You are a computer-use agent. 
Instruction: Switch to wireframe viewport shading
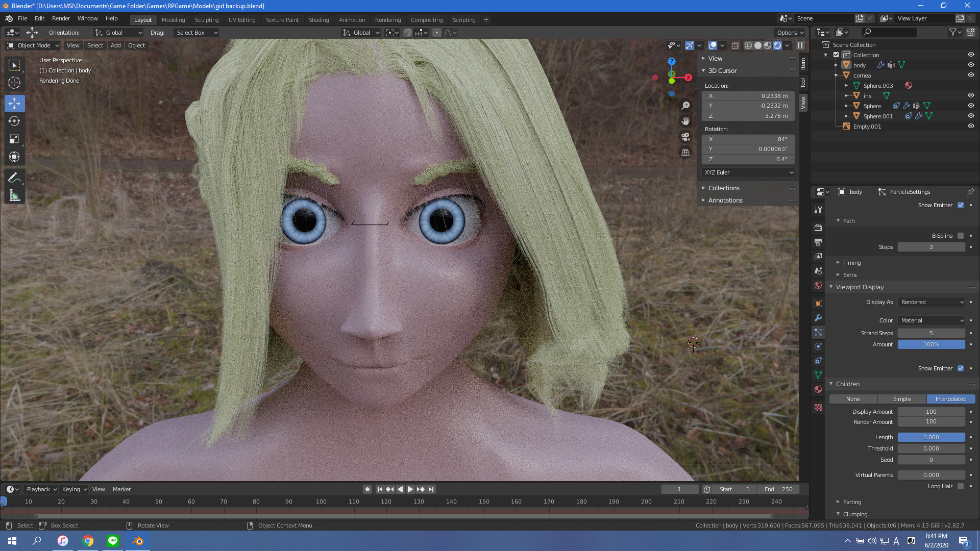click(x=748, y=45)
